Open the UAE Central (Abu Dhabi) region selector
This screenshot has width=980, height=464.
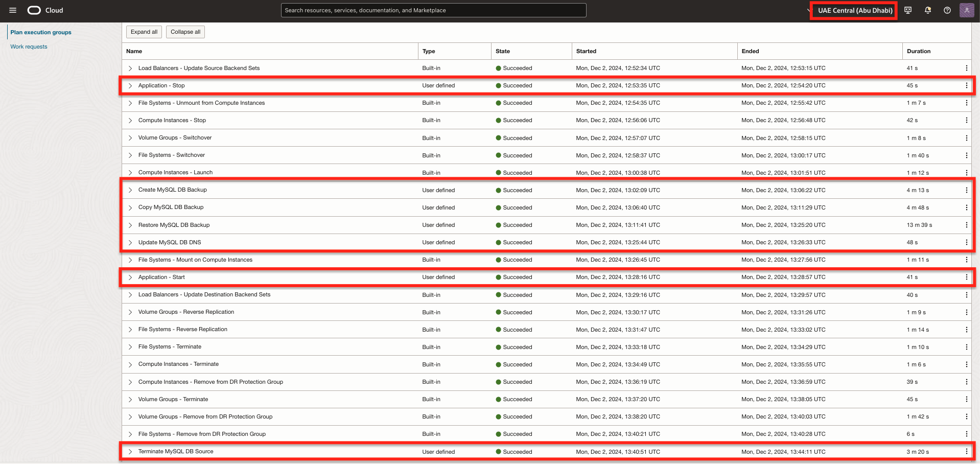point(855,10)
